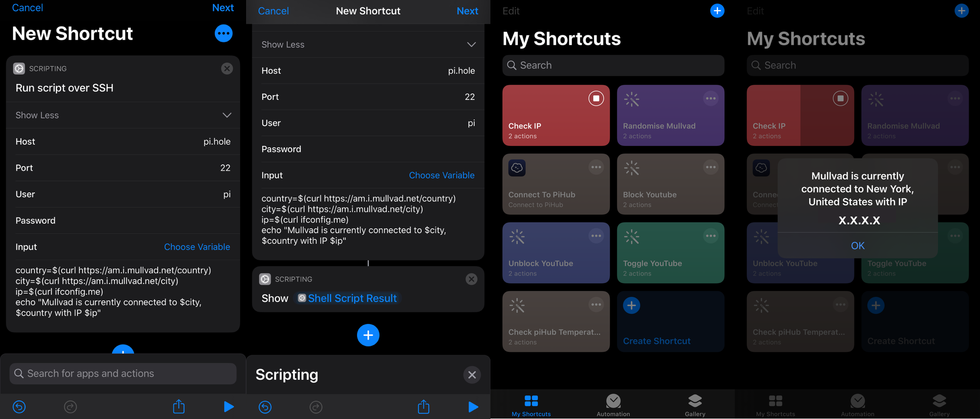Close the Scripting panel
The height and width of the screenshot is (419, 980).
[x=472, y=375]
